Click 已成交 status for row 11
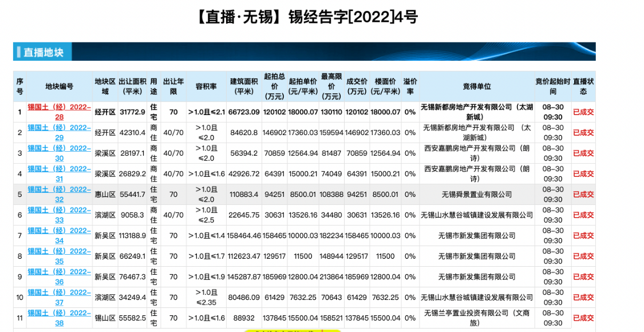 [583, 318]
